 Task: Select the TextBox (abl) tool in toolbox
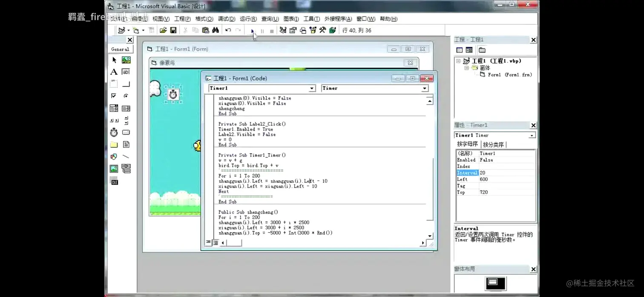click(126, 72)
